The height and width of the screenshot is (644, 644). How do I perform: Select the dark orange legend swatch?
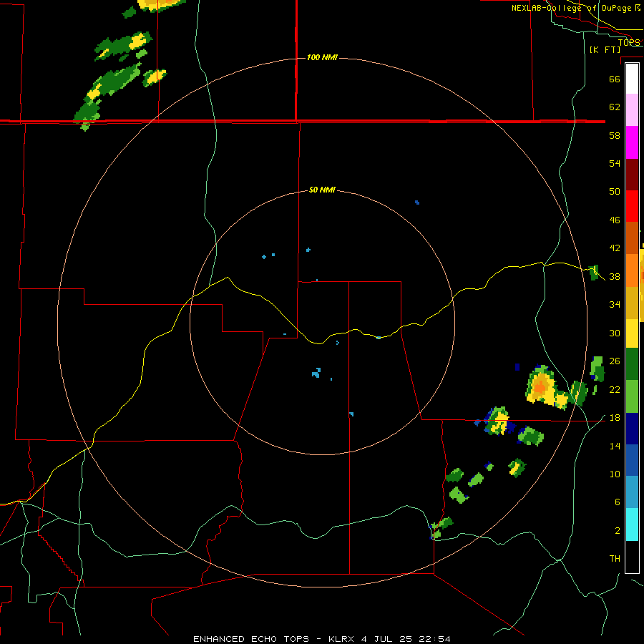coord(632,238)
